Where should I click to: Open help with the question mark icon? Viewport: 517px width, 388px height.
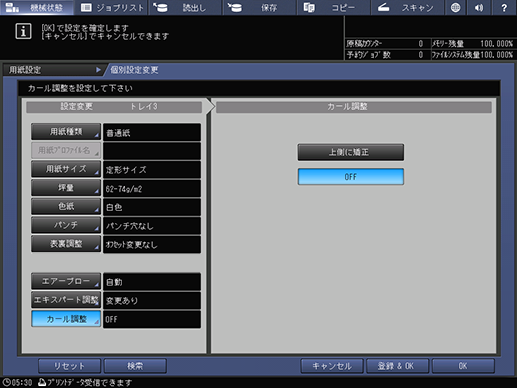(504, 7)
